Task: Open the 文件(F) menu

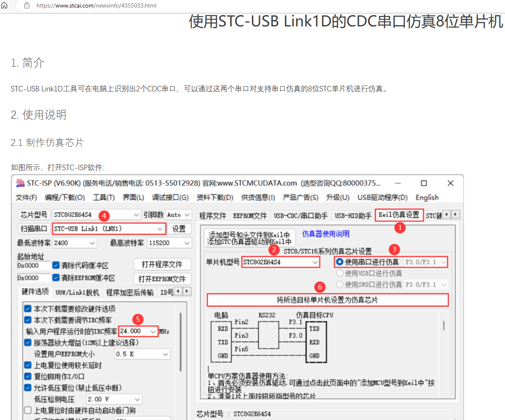Action: pyautogui.click(x=26, y=197)
